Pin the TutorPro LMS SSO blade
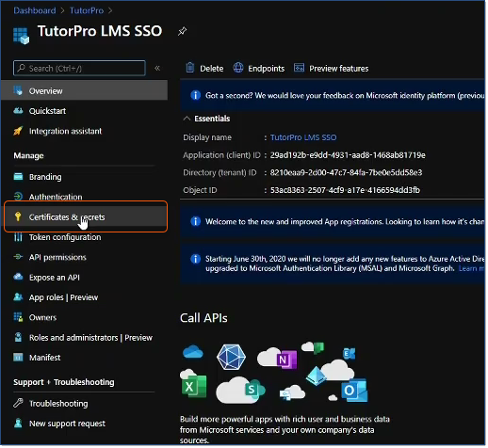The image size is (488, 448). click(x=182, y=31)
